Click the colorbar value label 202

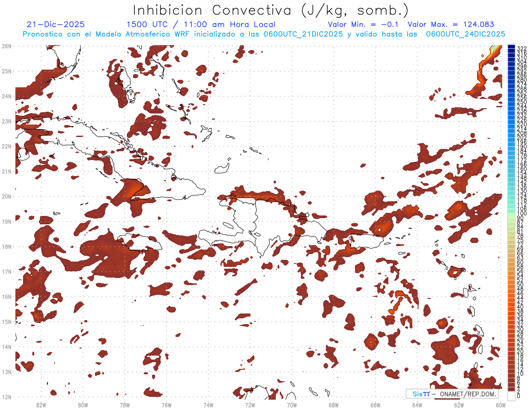click(x=522, y=138)
